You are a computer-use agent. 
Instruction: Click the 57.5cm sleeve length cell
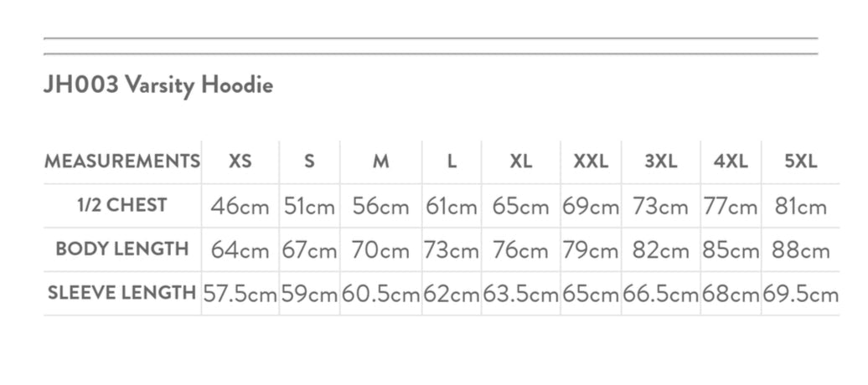click(x=240, y=294)
